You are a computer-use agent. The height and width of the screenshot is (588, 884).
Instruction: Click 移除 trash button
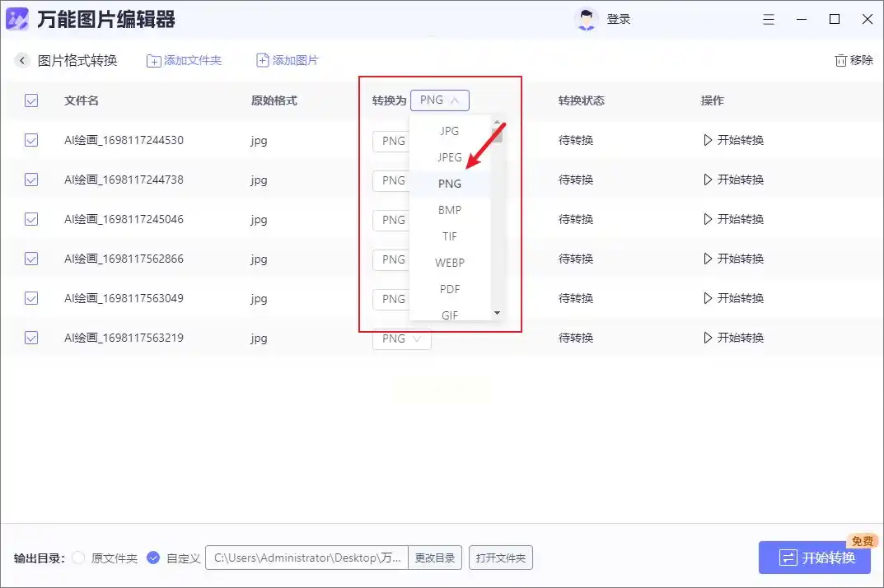coord(854,60)
